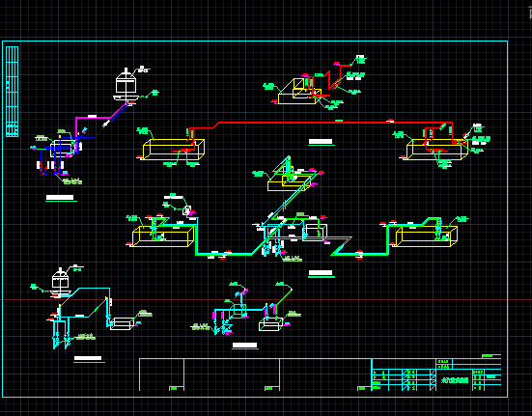Pick the green diagonal pipe in bottom-center diagram
This screenshot has width=532, height=416.
[283, 297]
